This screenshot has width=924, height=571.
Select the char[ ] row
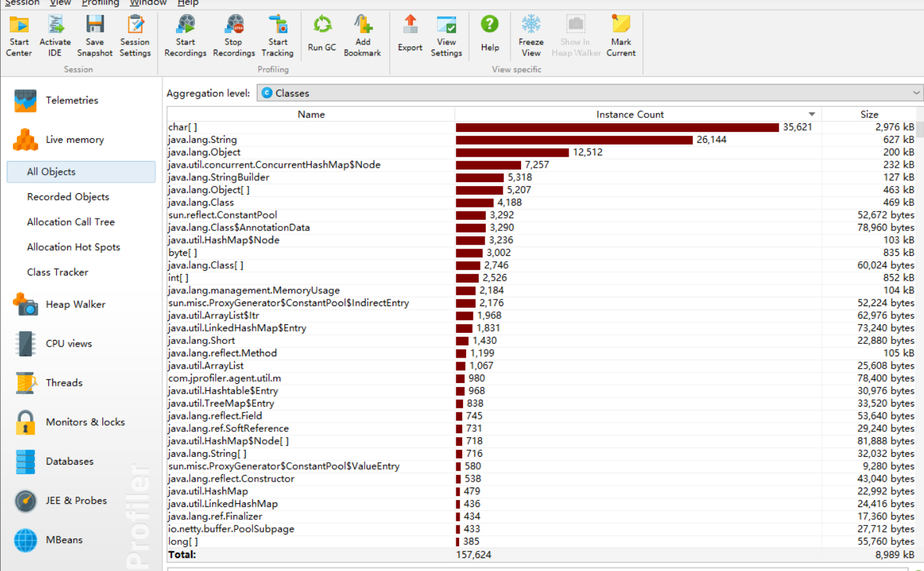tap(542, 127)
